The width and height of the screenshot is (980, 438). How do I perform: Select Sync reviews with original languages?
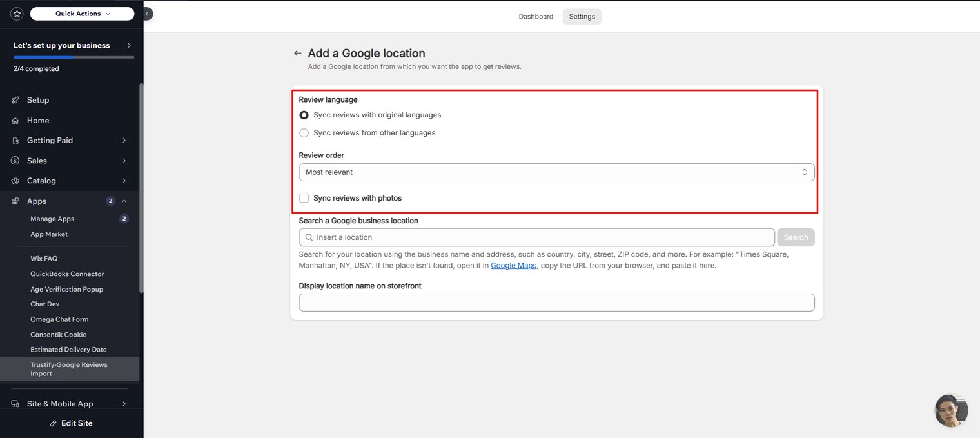pyautogui.click(x=304, y=115)
